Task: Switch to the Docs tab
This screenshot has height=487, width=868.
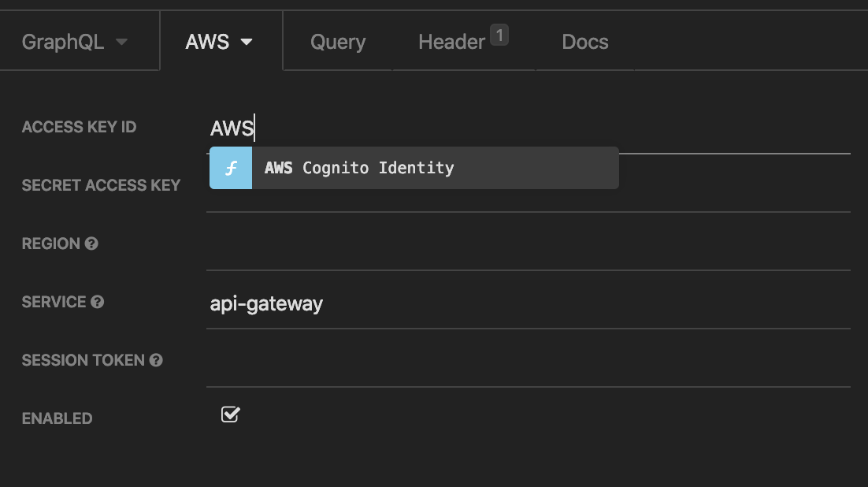Action: coord(585,42)
